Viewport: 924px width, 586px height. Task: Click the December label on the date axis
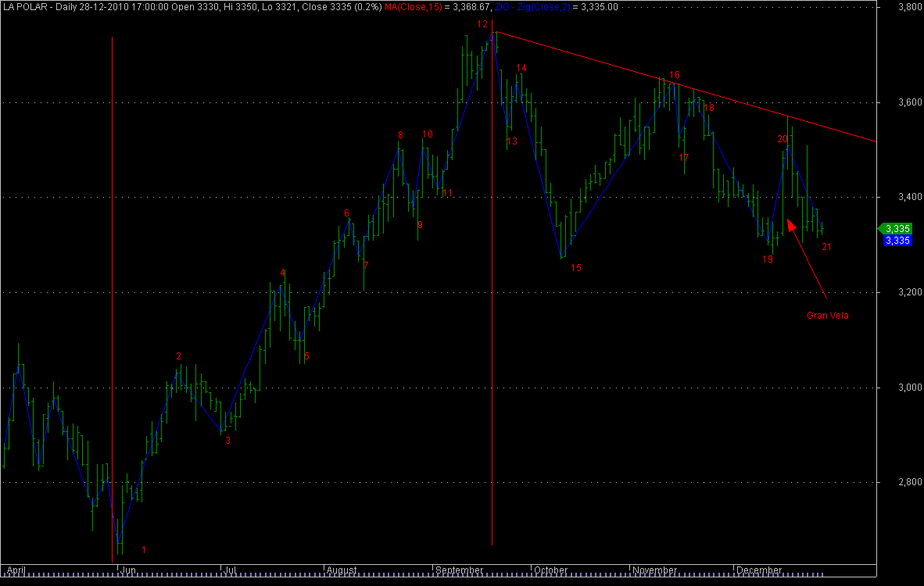(759, 570)
